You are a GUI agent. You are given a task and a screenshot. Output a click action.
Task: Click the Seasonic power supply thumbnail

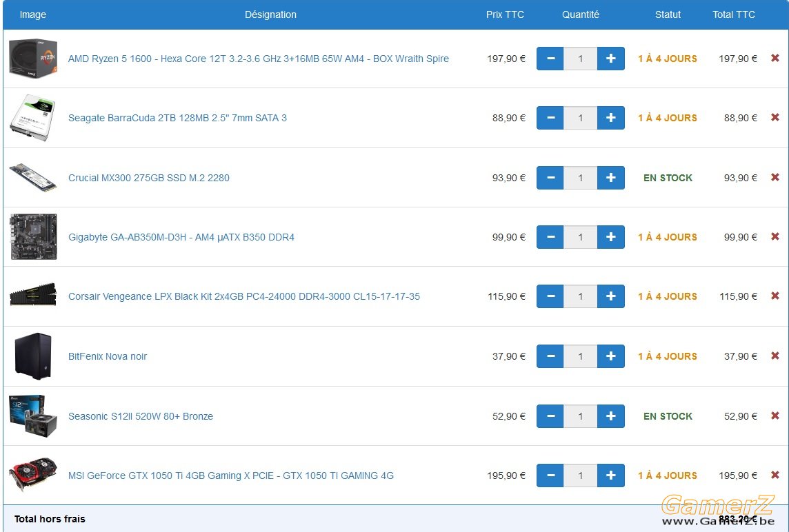(x=33, y=416)
